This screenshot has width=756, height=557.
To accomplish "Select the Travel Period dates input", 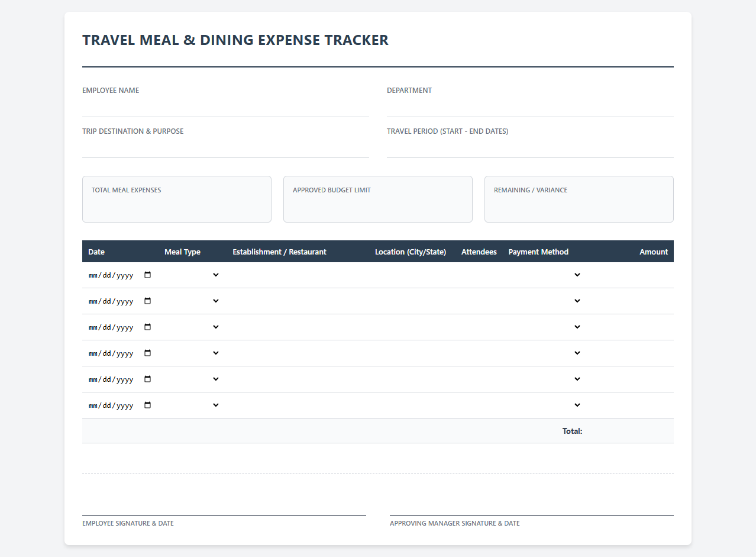I will pos(530,148).
